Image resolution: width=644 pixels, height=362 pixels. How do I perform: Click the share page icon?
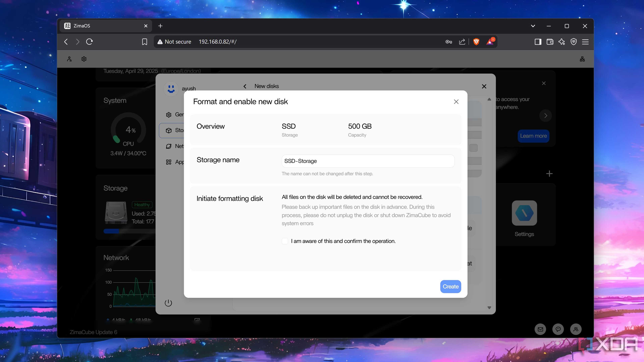[462, 42]
